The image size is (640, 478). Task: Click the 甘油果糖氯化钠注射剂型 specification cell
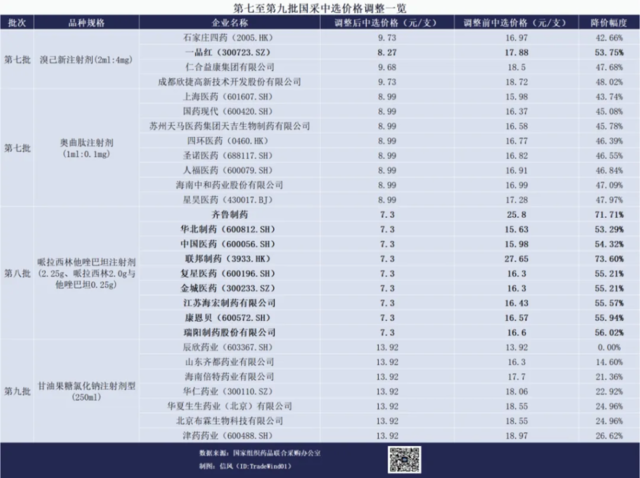point(87,391)
